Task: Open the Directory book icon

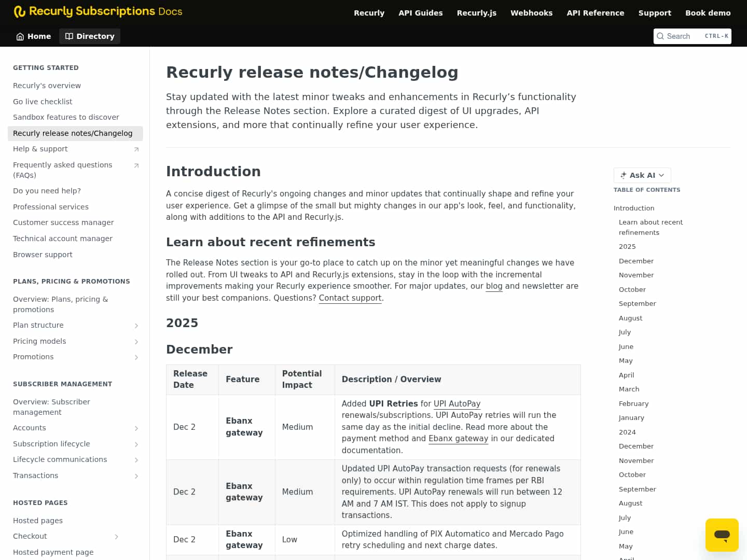Action: (x=69, y=36)
